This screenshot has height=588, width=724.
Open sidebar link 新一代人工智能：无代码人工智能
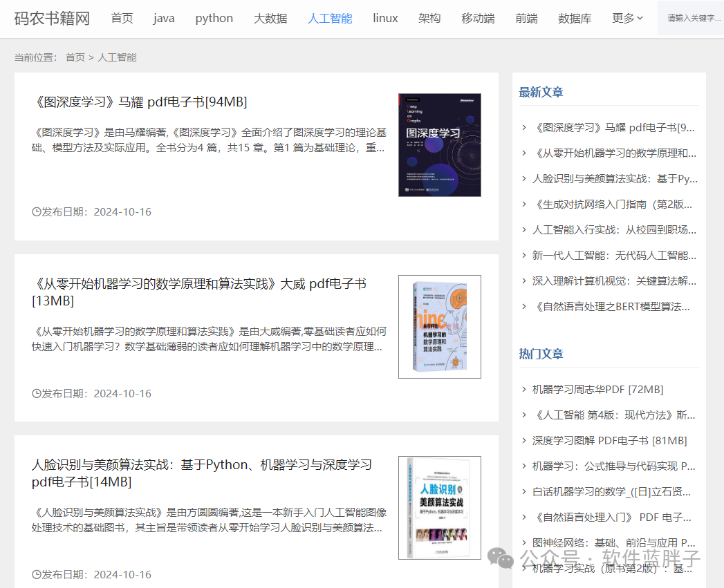click(615, 255)
